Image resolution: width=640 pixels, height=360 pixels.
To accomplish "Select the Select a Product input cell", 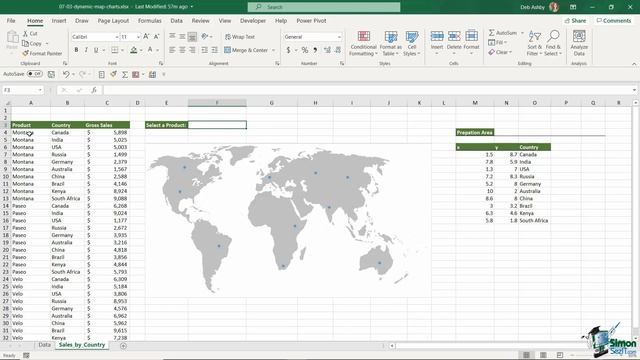I will (217, 125).
